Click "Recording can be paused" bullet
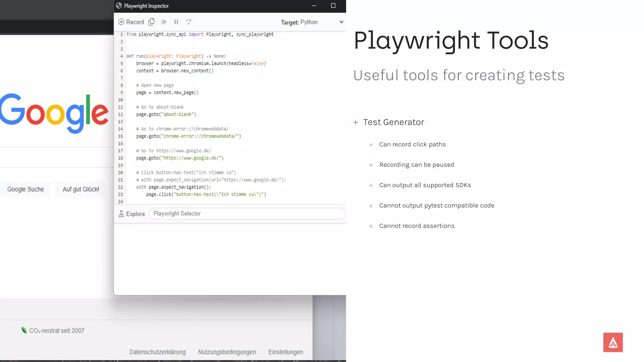Screen dimensions: 644x362 pos(417,165)
